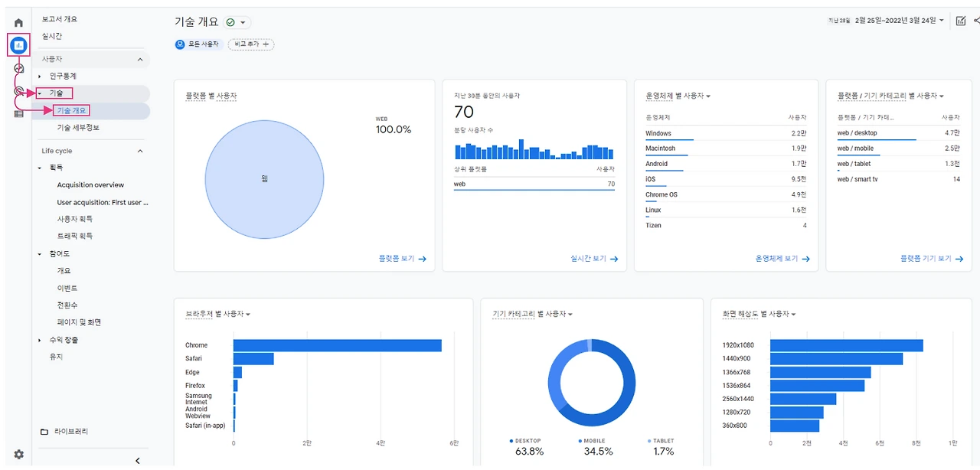This screenshot has width=980, height=470.
Task: Click the green check status icon by the title
Action: tap(230, 23)
